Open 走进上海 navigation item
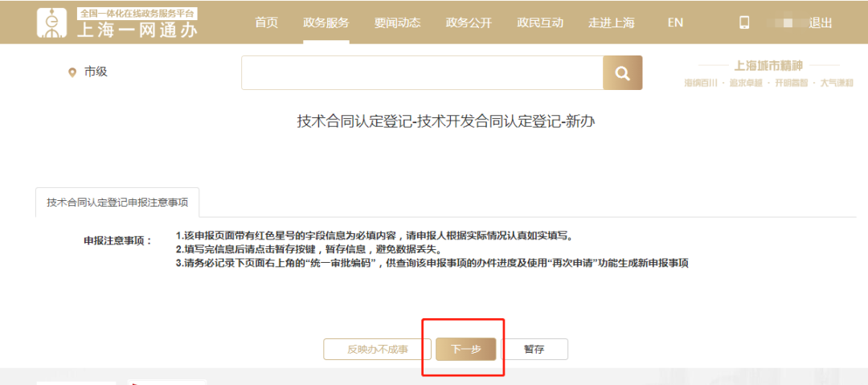 tap(612, 23)
